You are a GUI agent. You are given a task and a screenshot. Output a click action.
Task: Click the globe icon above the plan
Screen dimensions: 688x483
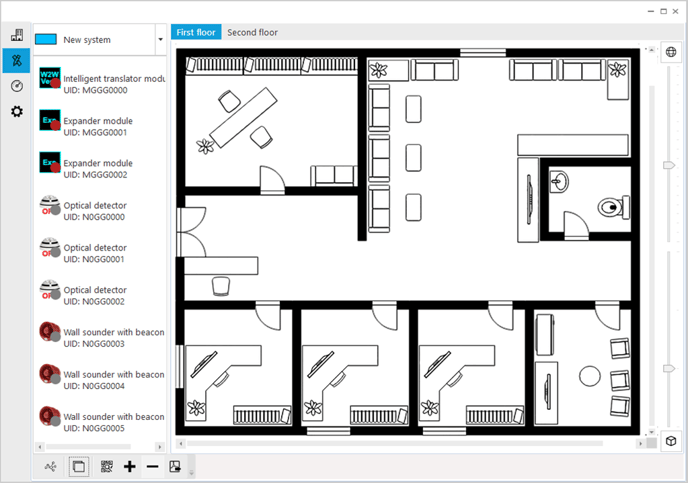coord(671,52)
